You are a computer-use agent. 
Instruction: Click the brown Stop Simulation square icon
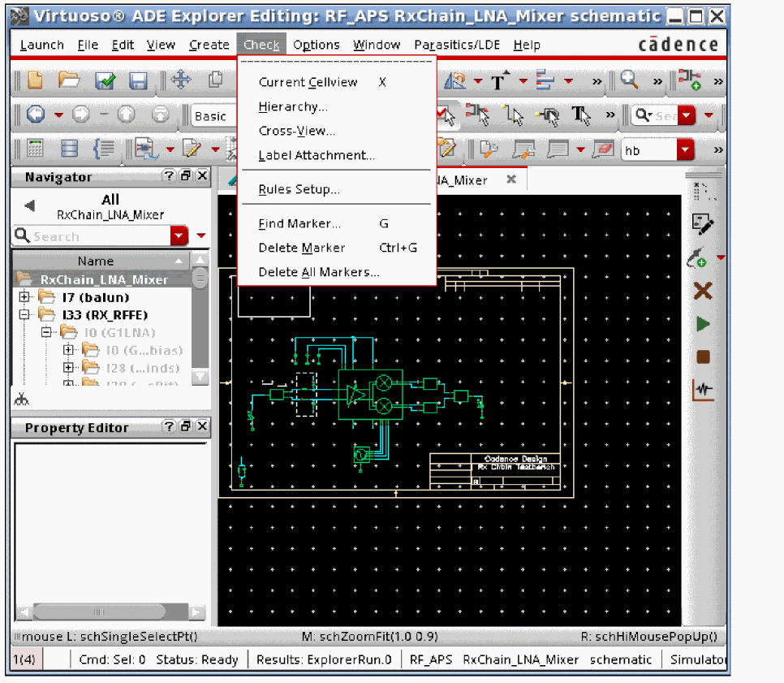(703, 357)
